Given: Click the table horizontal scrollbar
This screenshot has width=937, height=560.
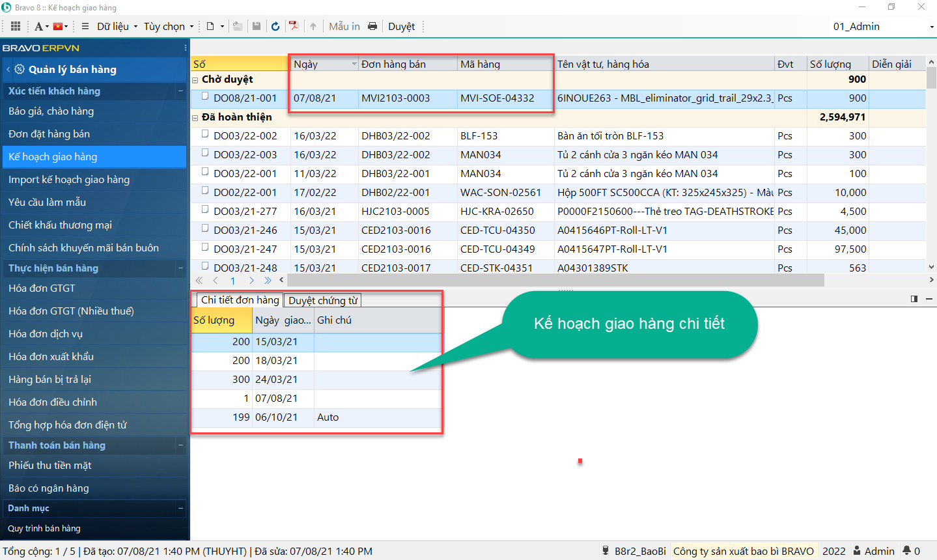Looking at the screenshot, I should 555,280.
